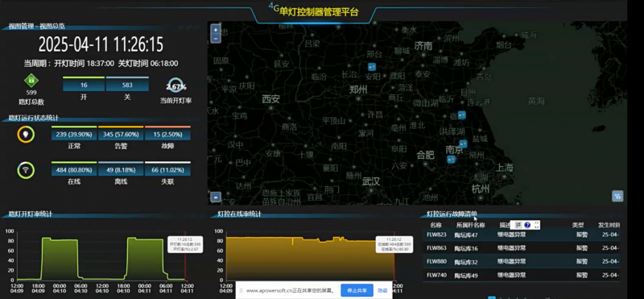Click pole name 陶坛库16
Viewport: 644px width, 299px height.
pos(466,248)
